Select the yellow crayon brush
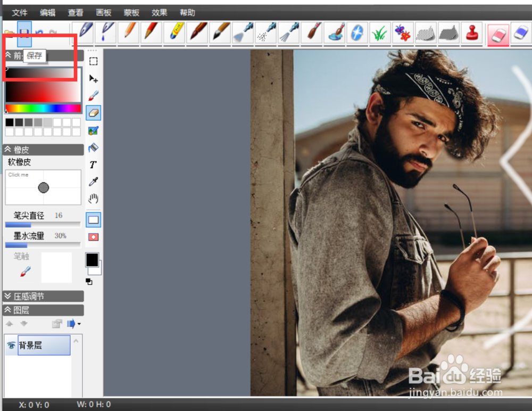This screenshot has width=532, height=411. (175, 33)
